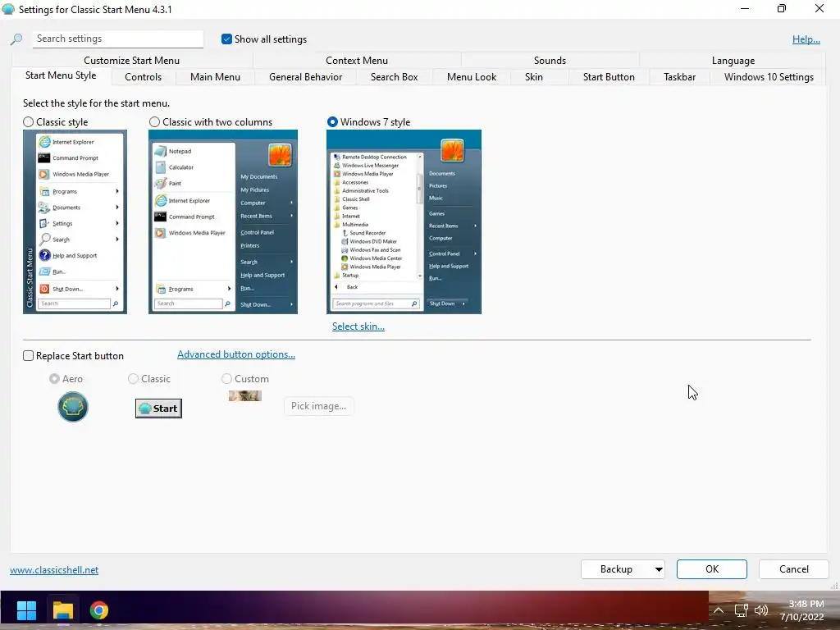Open the Advanced button options... link

click(236, 354)
